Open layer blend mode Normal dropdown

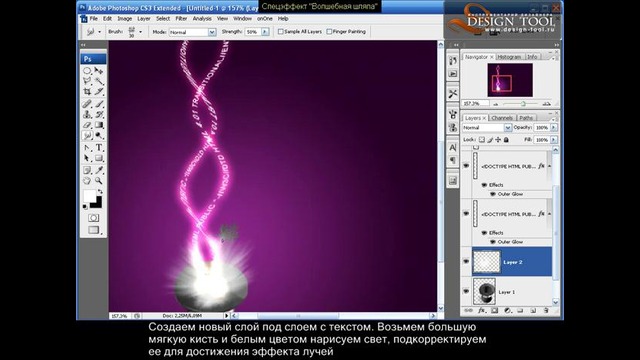click(x=507, y=128)
